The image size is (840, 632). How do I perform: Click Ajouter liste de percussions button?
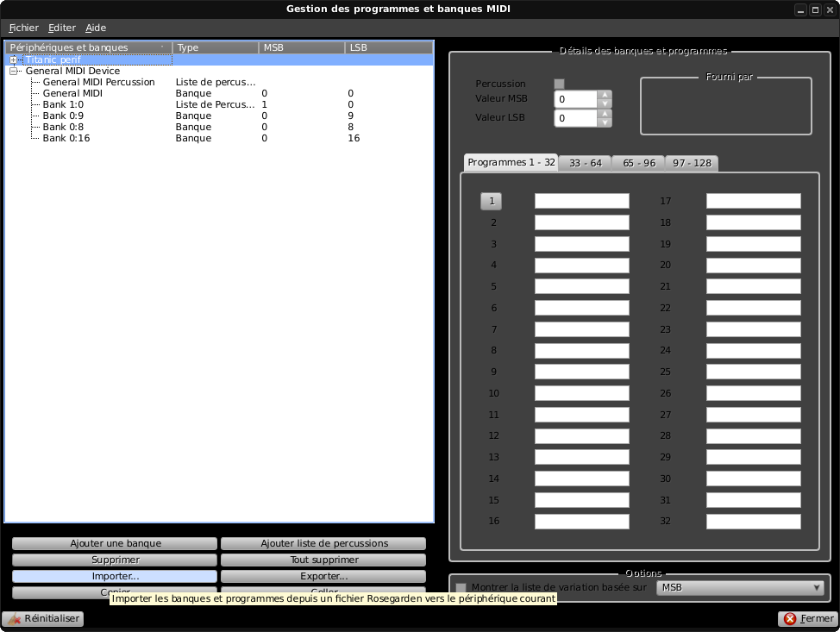pyautogui.click(x=323, y=543)
